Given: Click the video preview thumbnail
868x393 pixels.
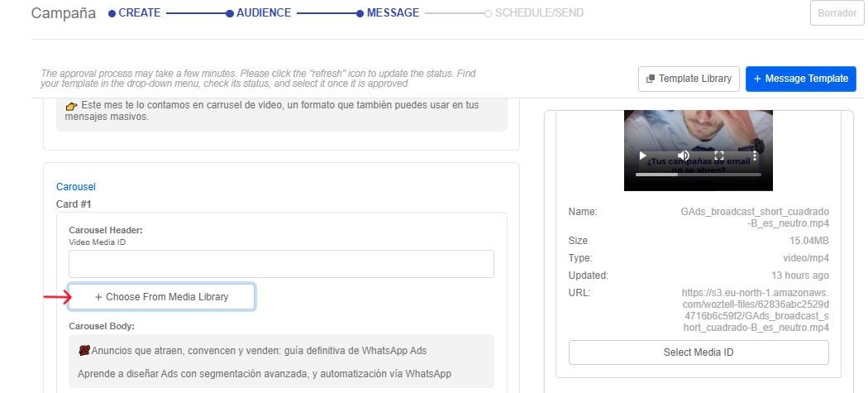Looking at the screenshot, I should [698, 151].
